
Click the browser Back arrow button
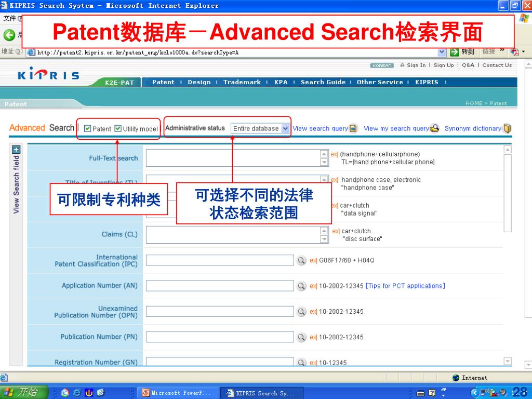point(9,35)
